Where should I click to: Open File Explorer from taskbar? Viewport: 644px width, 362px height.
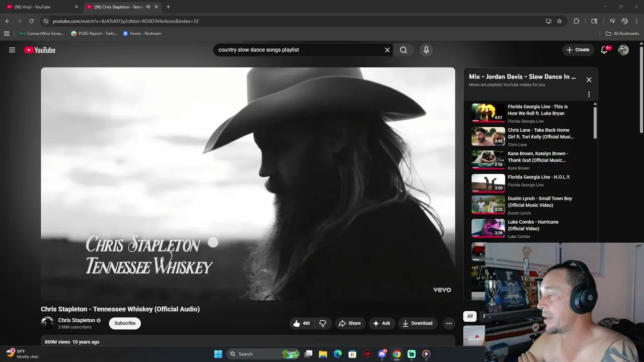pyautogui.click(x=323, y=354)
